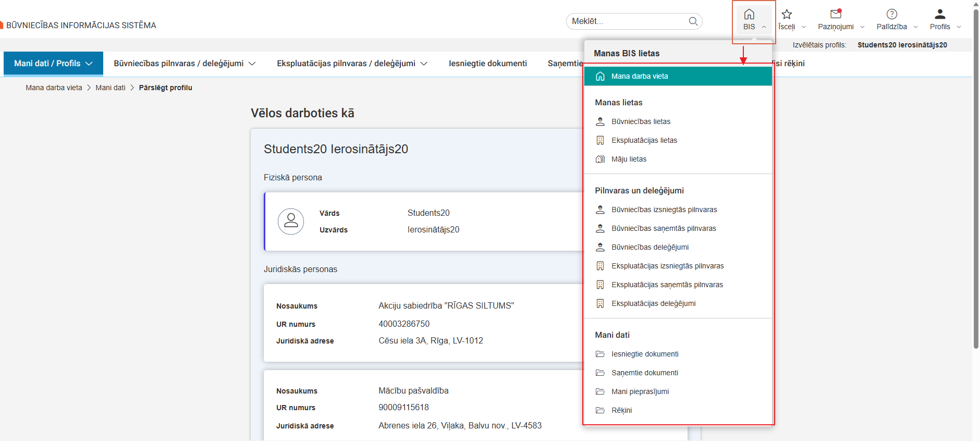
Task: Expand Būvniecības pilnvaras / deleģējumi menu
Action: (x=185, y=64)
